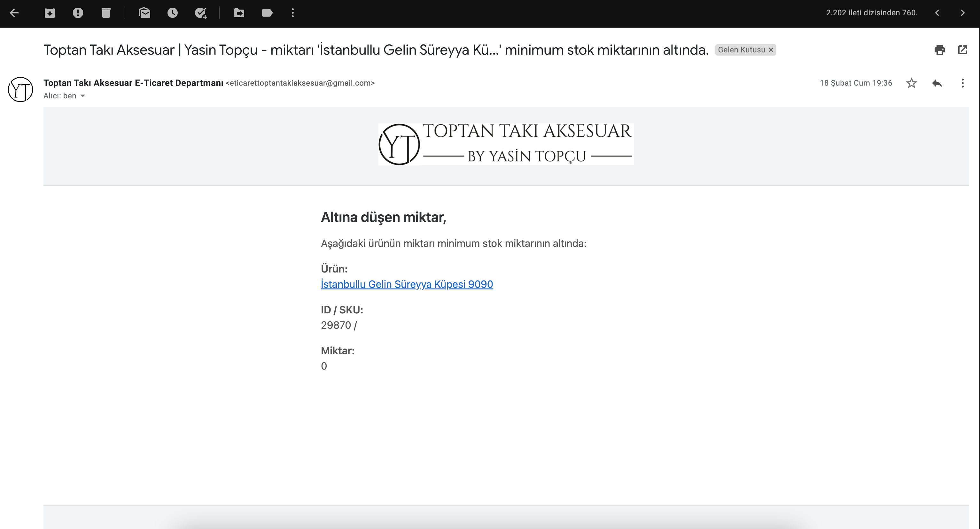Screen dimensions: 980x529
Task: Add this email to tasks
Action: (200, 13)
